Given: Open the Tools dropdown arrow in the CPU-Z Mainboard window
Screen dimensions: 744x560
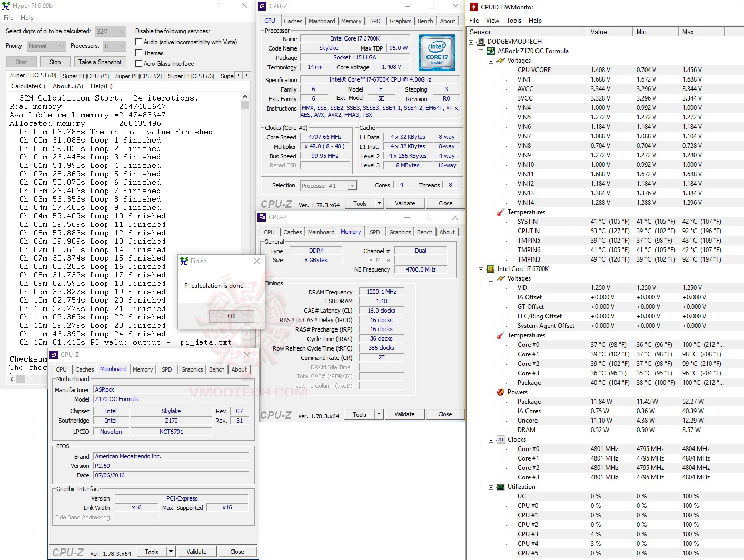Looking at the screenshot, I should coord(171,552).
